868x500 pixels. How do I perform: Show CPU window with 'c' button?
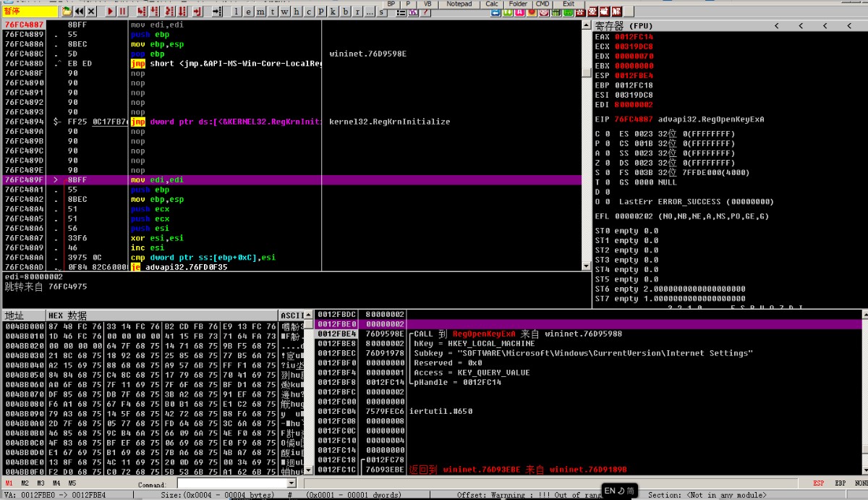(309, 12)
